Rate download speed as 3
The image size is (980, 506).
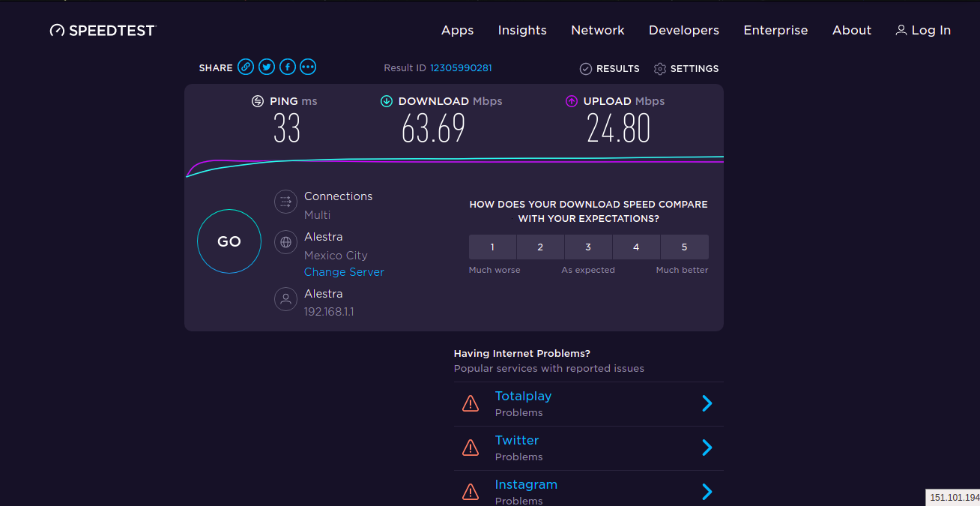588,247
